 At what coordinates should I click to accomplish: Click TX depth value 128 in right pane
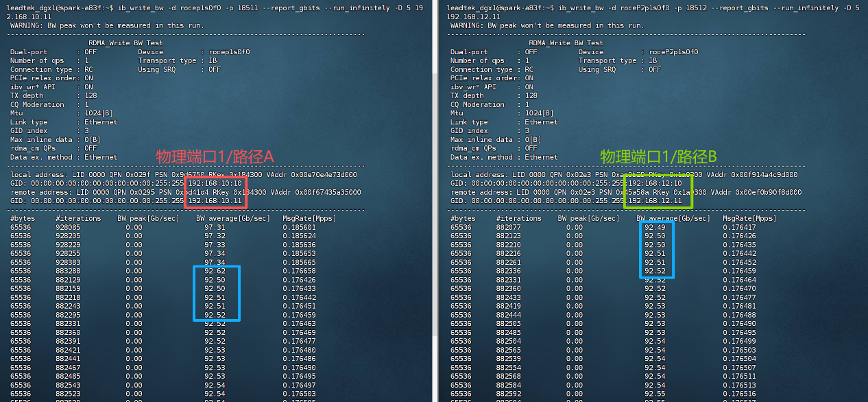(531, 96)
